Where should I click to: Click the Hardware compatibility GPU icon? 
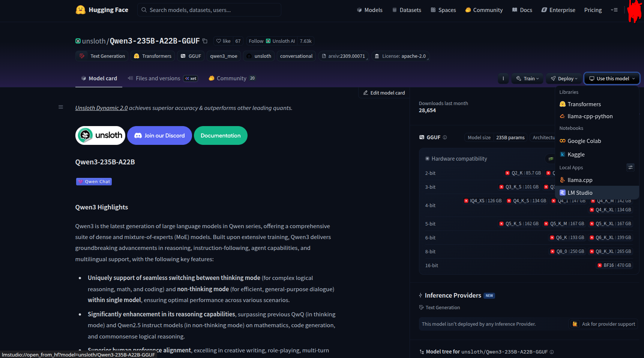click(x=551, y=159)
